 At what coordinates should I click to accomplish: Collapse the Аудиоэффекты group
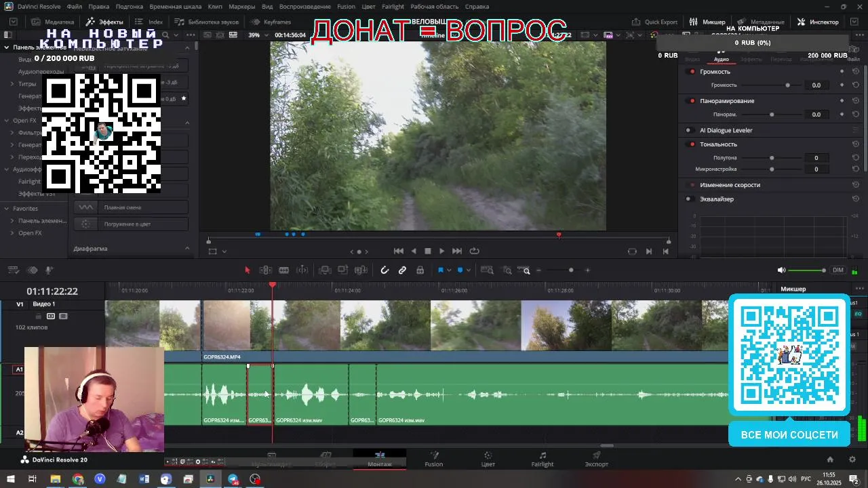(7, 169)
